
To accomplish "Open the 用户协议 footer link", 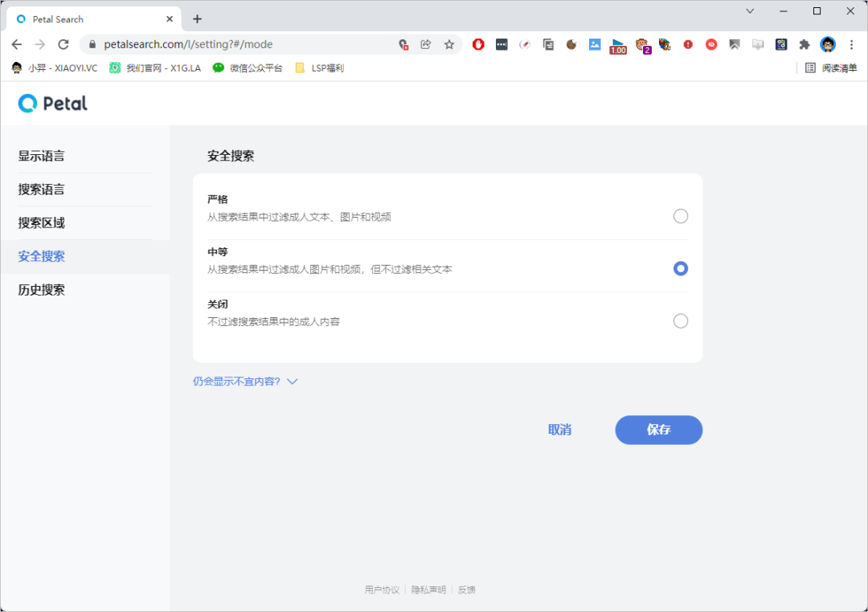I will coord(382,590).
